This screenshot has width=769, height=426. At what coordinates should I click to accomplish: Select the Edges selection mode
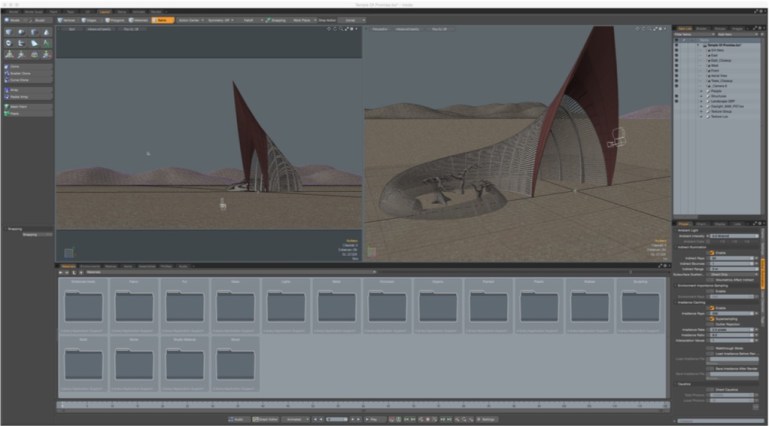[x=90, y=20]
